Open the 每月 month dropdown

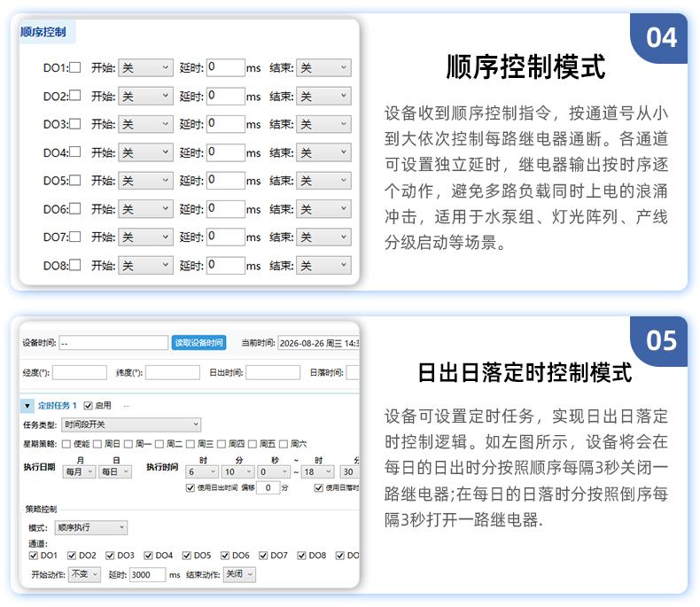79,471
